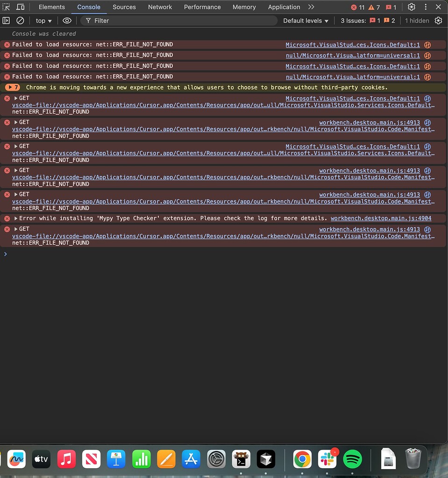
Task: Open the workbench.desktop.main.js:4904 link
Action: (381, 218)
